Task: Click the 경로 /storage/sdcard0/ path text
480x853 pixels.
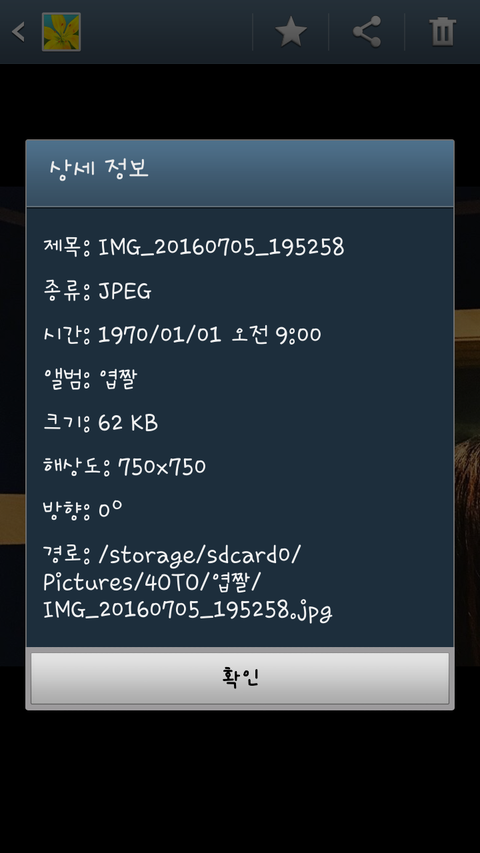Action: [x=172, y=555]
